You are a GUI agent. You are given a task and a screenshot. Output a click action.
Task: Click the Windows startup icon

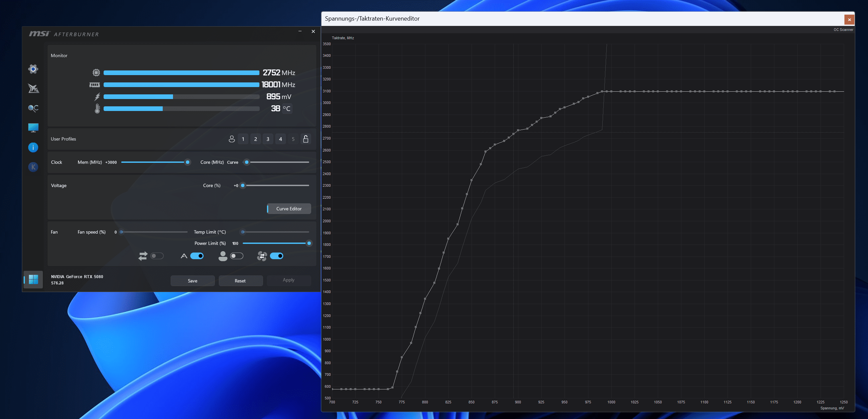[x=33, y=279]
